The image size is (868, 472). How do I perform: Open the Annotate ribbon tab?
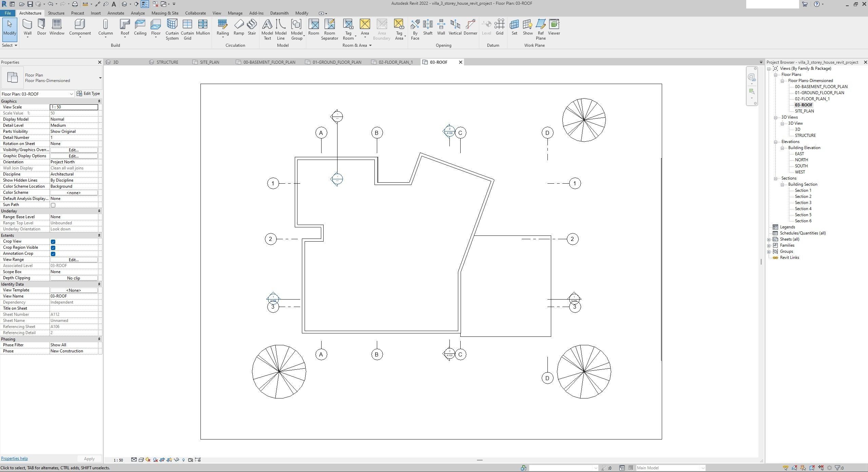(x=115, y=13)
